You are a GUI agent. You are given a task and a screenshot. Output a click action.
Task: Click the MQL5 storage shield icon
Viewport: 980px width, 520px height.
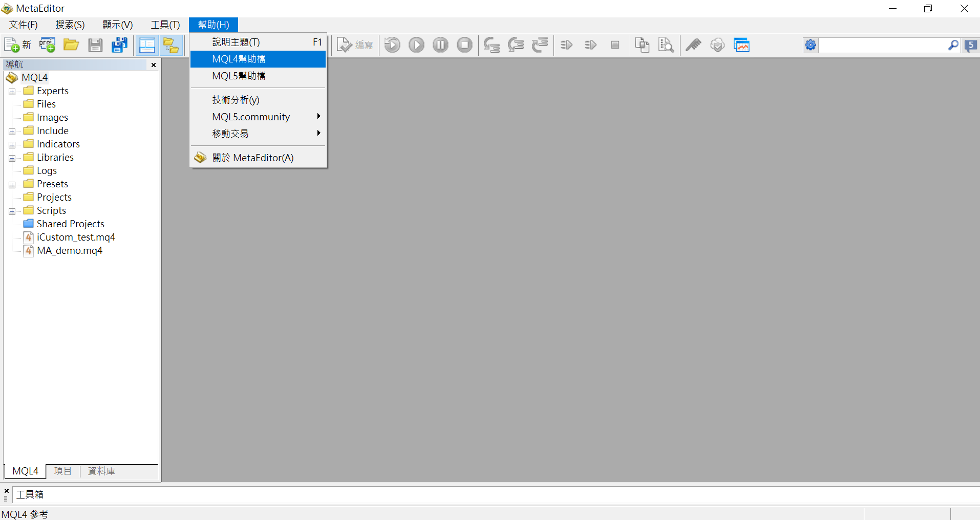pyautogui.click(x=717, y=45)
